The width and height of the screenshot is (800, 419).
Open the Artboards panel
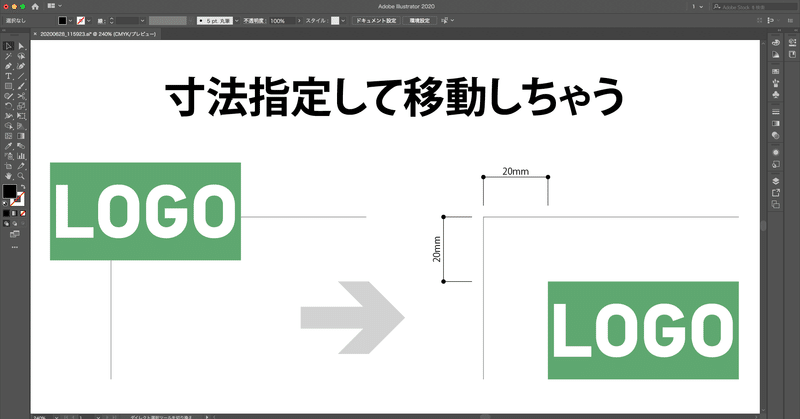click(x=776, y=205)
